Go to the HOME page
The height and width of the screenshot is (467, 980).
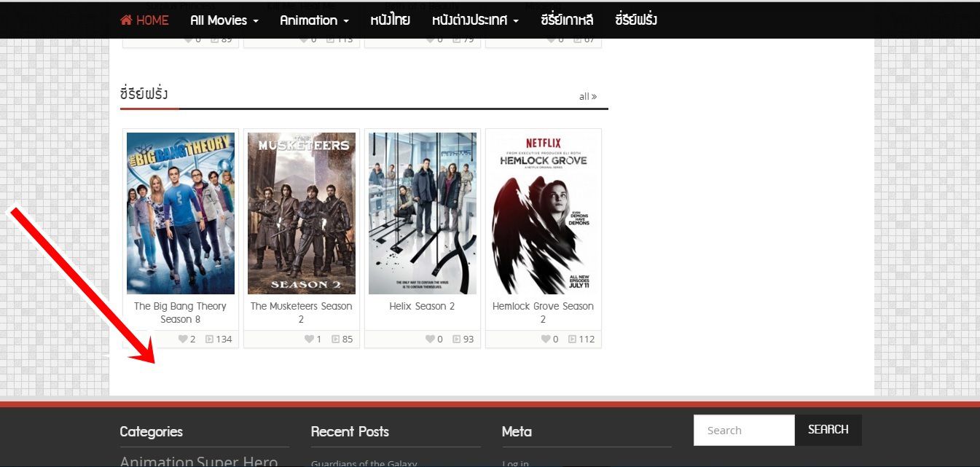[144, 20]
